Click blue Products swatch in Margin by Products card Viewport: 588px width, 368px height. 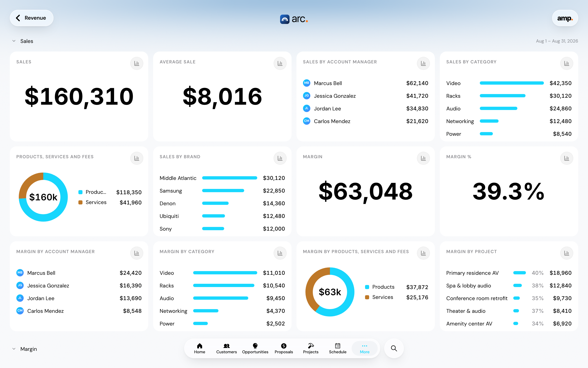click(x=367, y=287)
